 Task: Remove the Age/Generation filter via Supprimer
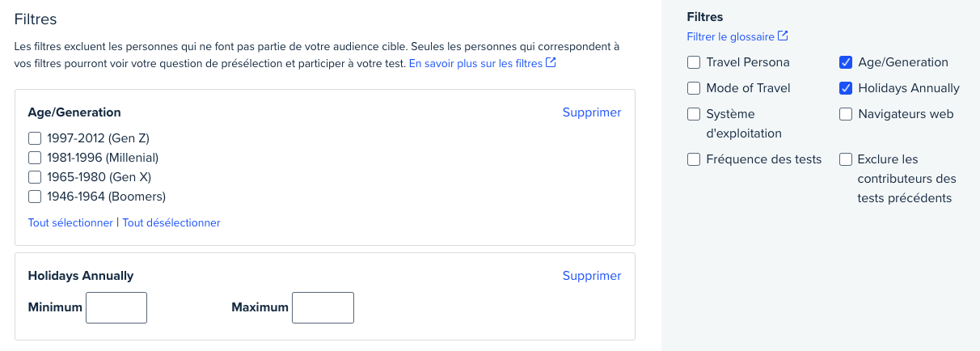592,112
